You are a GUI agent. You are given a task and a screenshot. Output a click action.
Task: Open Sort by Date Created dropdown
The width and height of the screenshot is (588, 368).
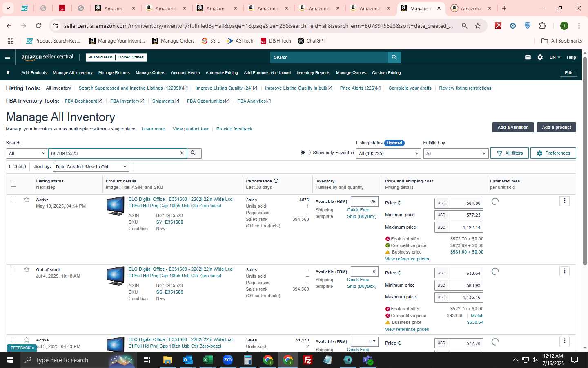[91, 167]
